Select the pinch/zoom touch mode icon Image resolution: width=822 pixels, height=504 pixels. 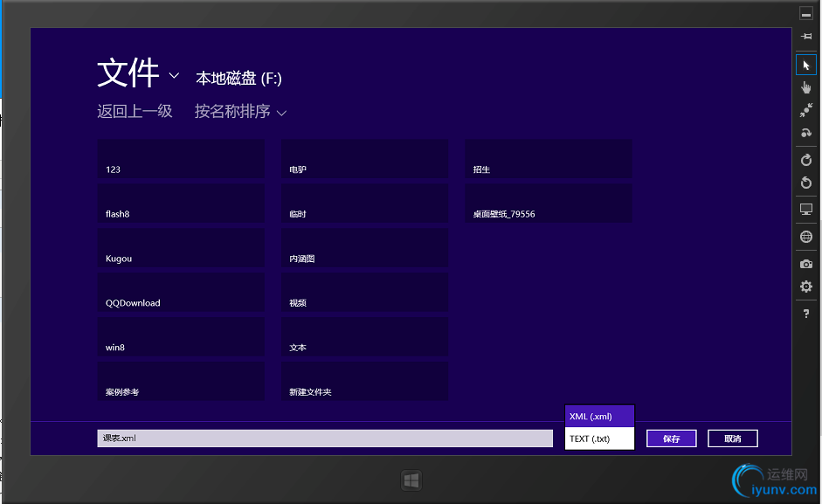tap(805, 110)
